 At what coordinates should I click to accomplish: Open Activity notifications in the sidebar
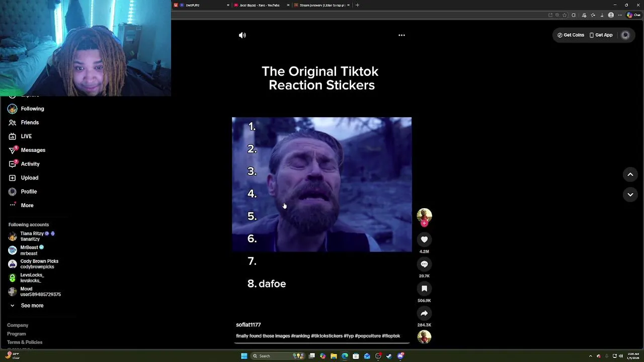(24, 164)
